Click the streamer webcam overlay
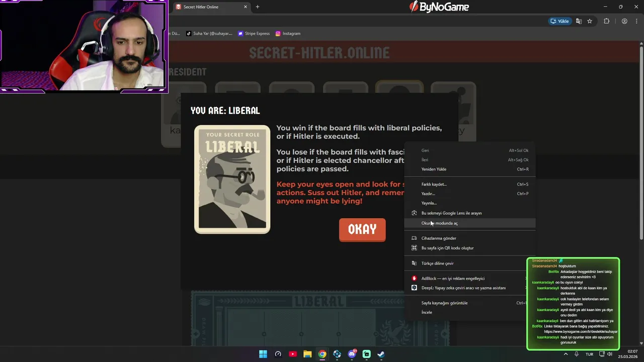Screen dimensions: 644x362 coord(84,46)
